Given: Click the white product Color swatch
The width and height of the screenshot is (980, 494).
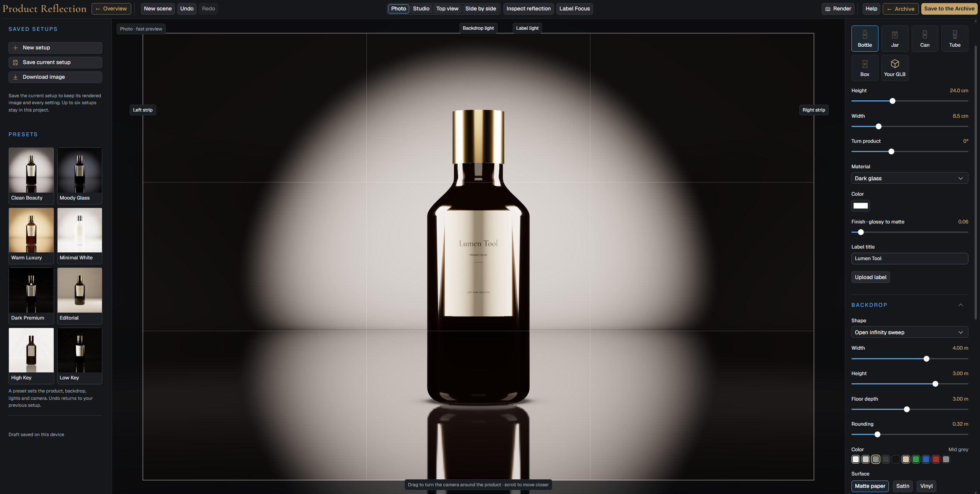Looking at the screenshot, I should tap(860, 206).
